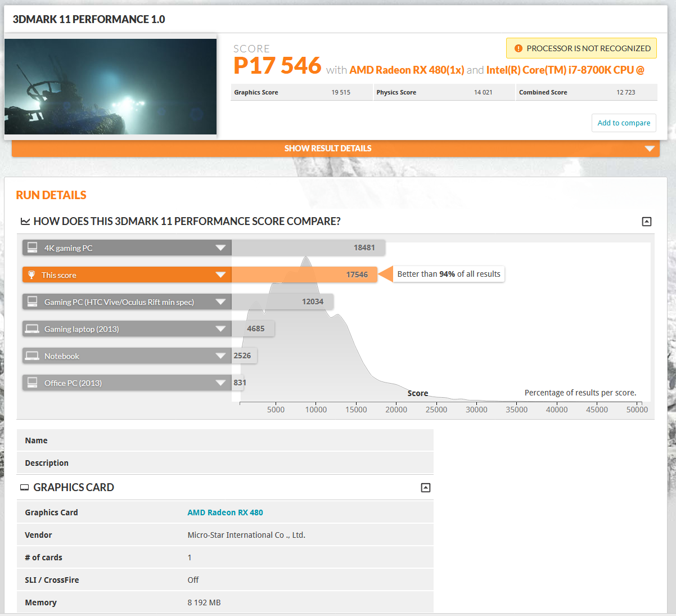Viewport: 676px width, 616px height.
Task: Click the underwater benchmark scene thumbnail
Action: click(x=111, y=87)
